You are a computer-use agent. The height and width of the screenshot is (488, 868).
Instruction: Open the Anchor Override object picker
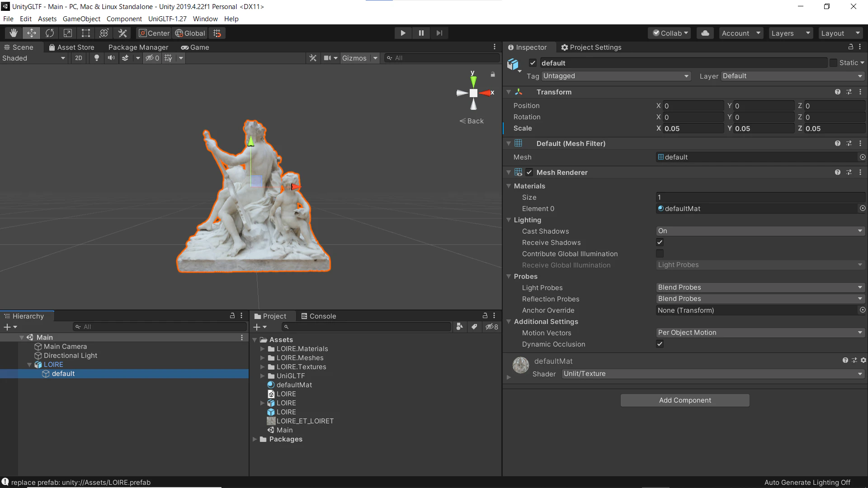coord(863,310)
